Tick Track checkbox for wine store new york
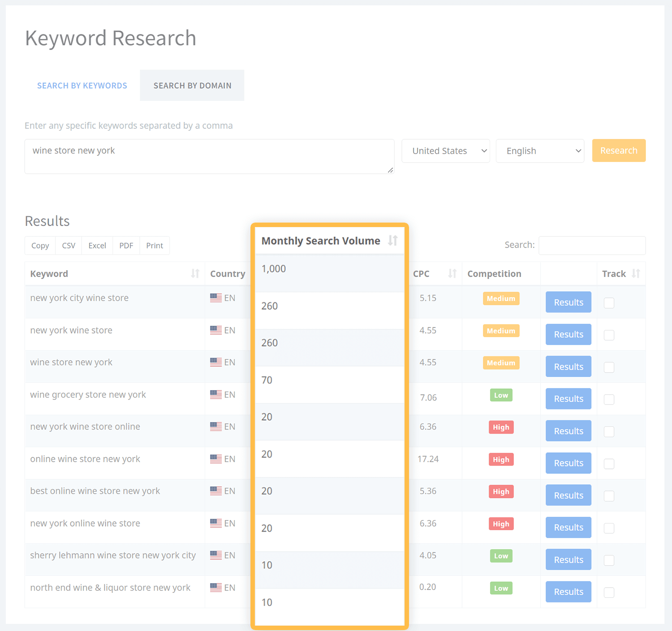 coord(609,367)
